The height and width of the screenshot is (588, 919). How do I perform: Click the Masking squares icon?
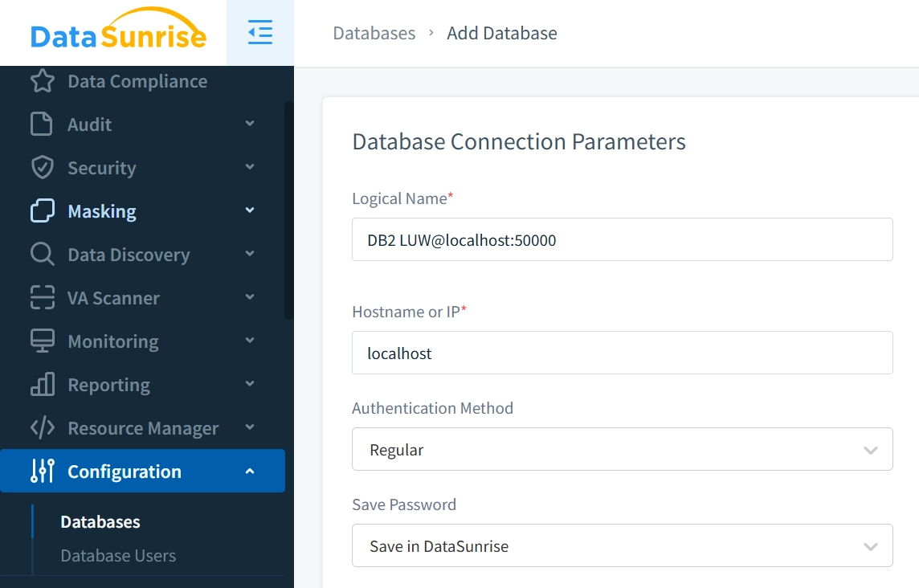click(x=42, y=211)
